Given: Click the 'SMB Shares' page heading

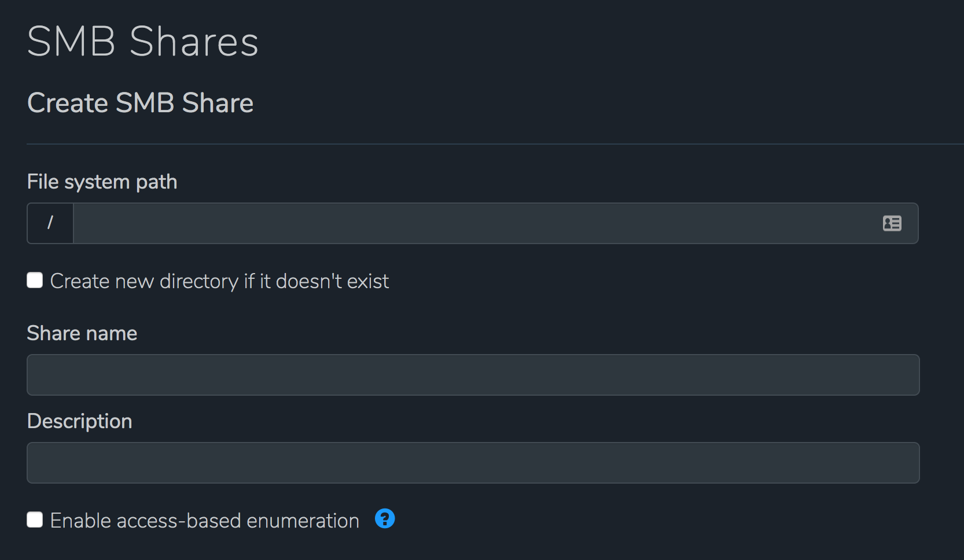Looking at the screenshot, I should pos(142,40).
